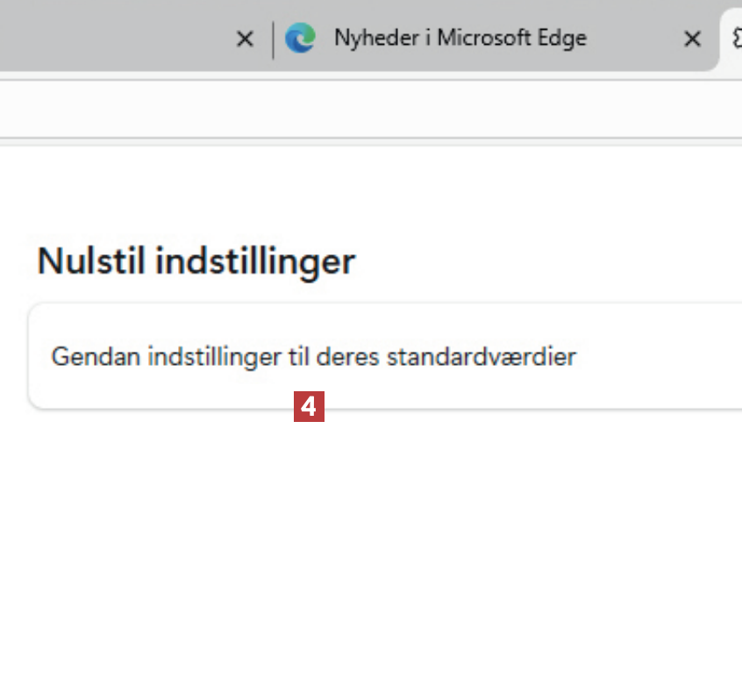This screenshot has width=742, height=700.
Task: Select the settings gear tab at right edge
Action: 734,39
